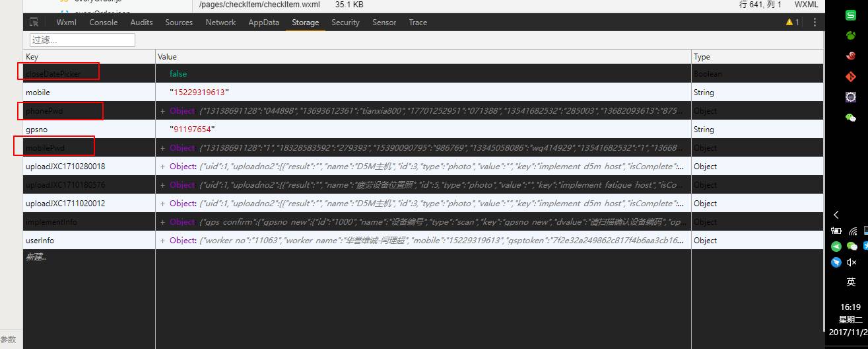
Task: Open the Git taskbar icon
Action: (851, 77)
